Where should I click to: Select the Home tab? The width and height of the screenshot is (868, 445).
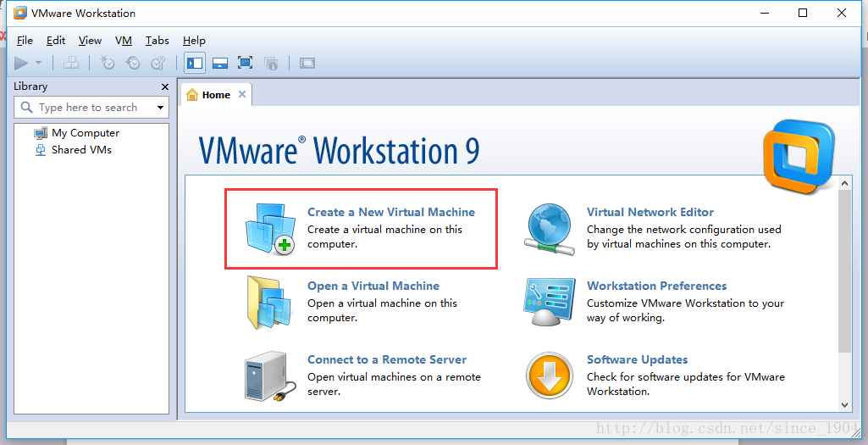tap(216, 95)
